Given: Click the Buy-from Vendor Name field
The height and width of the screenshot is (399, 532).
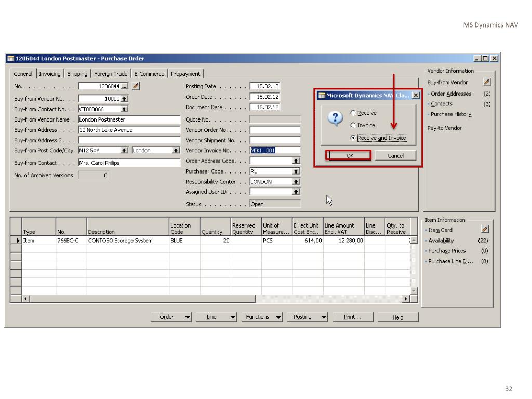Looking at the screenshot, I should [x=129, y=119].
